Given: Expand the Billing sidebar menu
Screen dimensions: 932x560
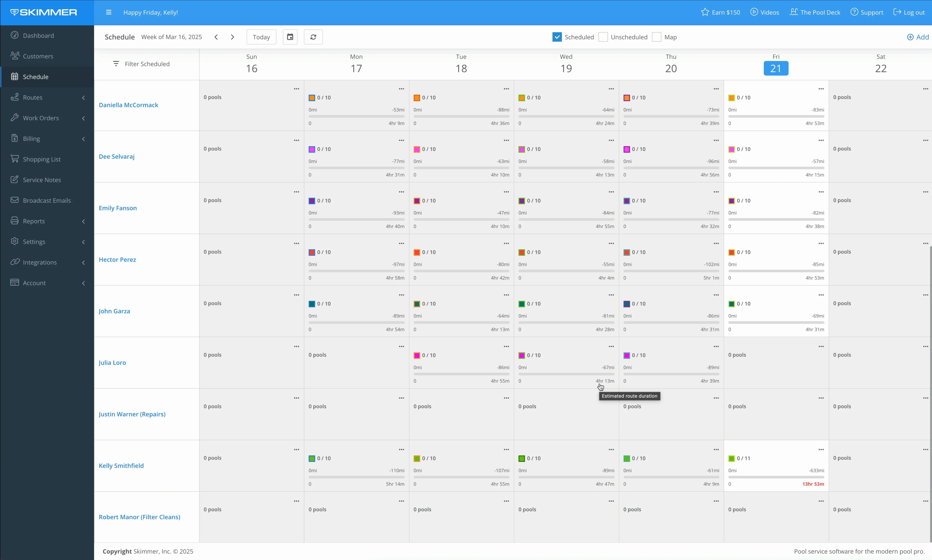Looking at the screenshot, I should coord(47,139).
